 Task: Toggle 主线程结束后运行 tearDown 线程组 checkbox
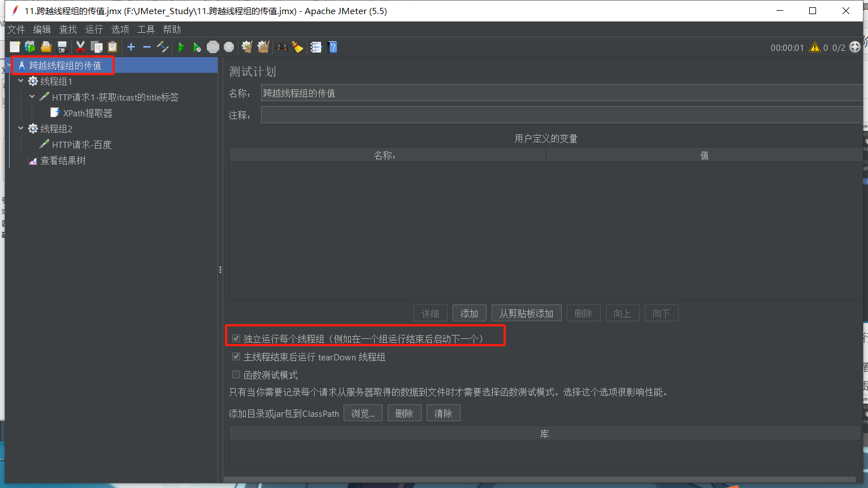(236, 357)
